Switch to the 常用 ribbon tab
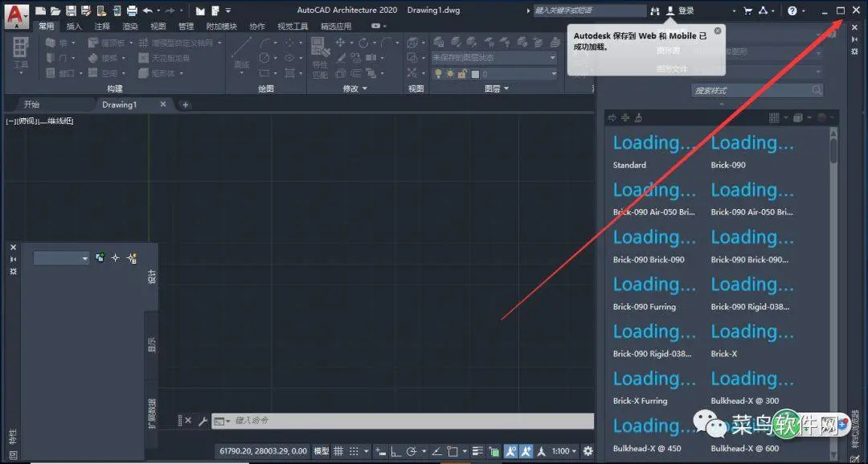This screenshot has height=464, width=868. [x=47, y=26]
